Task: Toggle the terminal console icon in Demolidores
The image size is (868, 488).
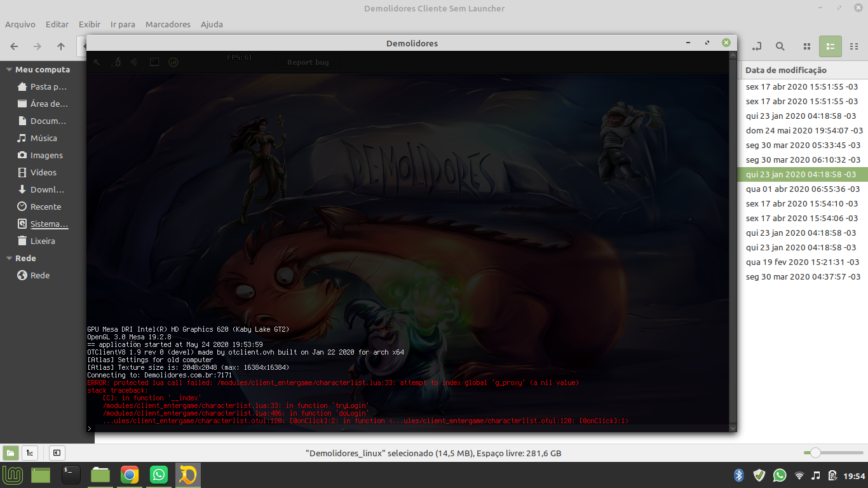Action: click(x=154, y=62)
